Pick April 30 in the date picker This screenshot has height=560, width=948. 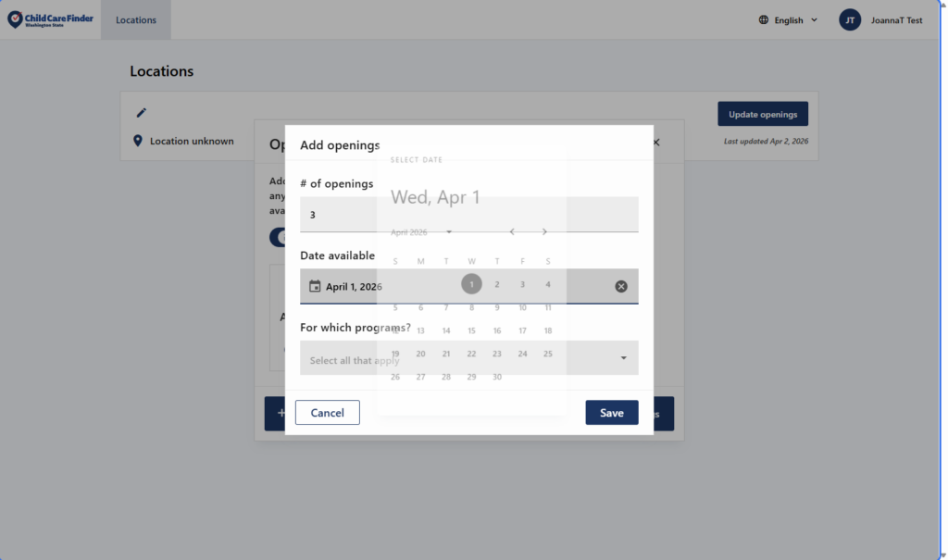pyautogui.click(x=497, y=377)
